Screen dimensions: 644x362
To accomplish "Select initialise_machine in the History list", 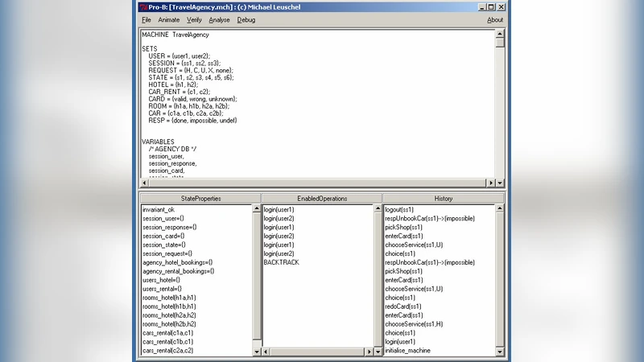I will tap(407, 351).
